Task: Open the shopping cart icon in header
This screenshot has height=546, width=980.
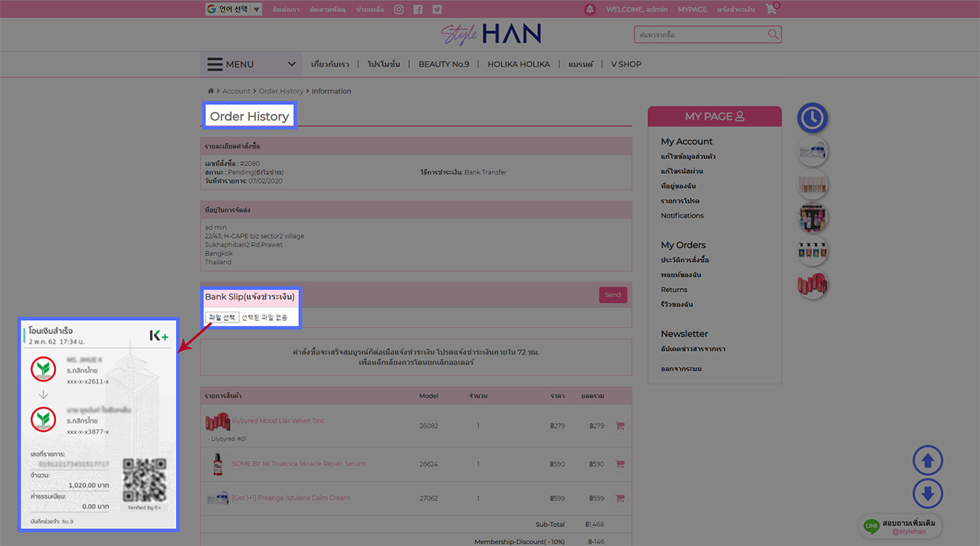Action: tap(771, 9)
